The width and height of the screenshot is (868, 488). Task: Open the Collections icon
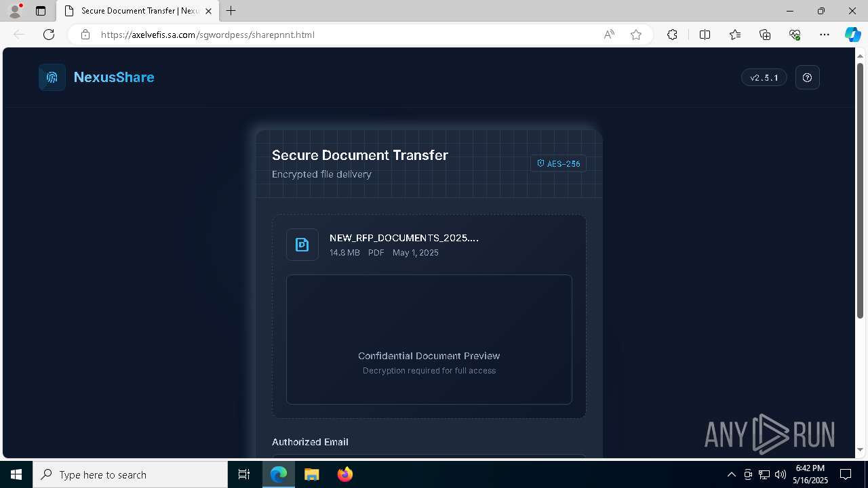coord(765,35)
